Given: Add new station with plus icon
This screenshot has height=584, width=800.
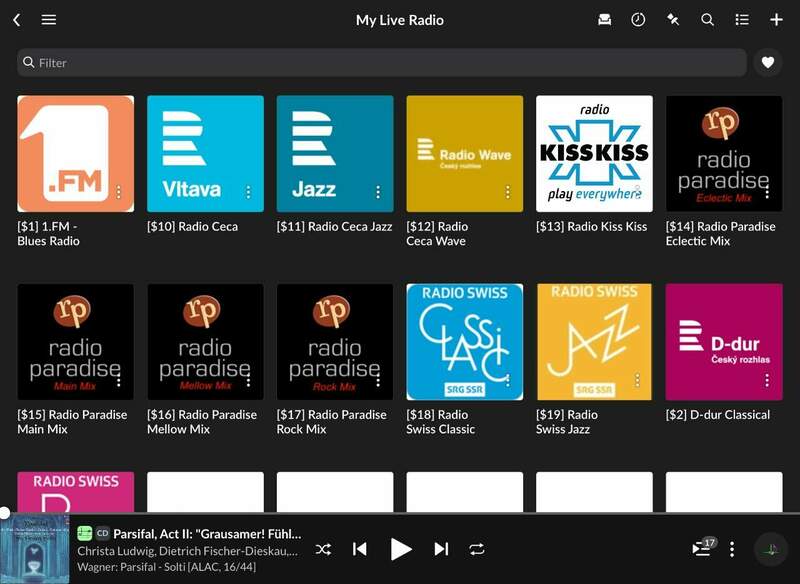Looking at the screenshot, I should tap(776, 20).
